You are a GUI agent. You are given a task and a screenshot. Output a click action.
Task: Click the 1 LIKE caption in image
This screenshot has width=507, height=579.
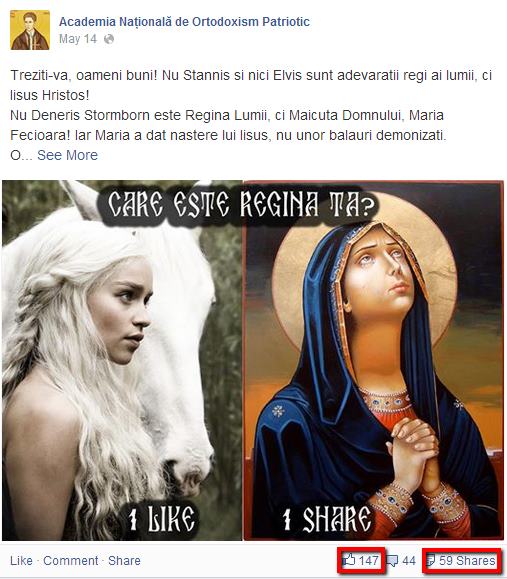161,518
